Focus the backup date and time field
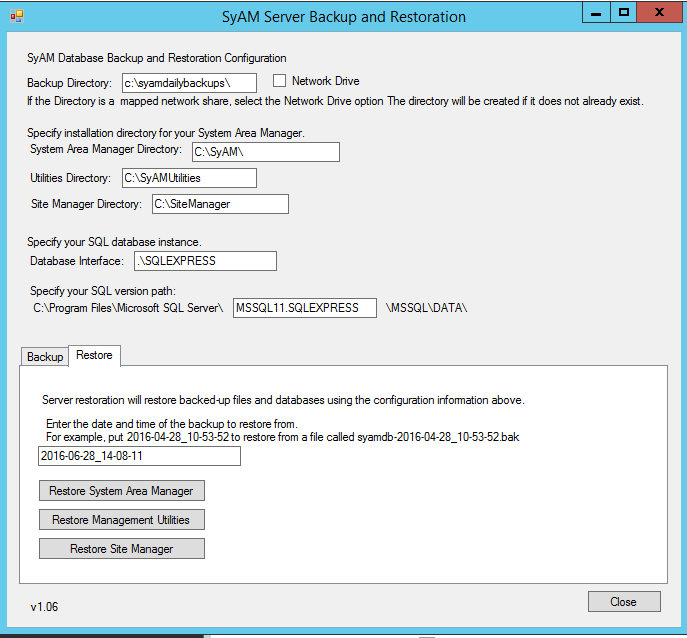This screenshot has width=687, height=638. 139,456
